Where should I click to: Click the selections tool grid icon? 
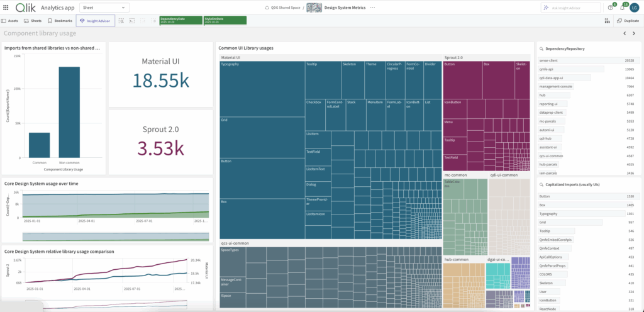pos(607,21)
